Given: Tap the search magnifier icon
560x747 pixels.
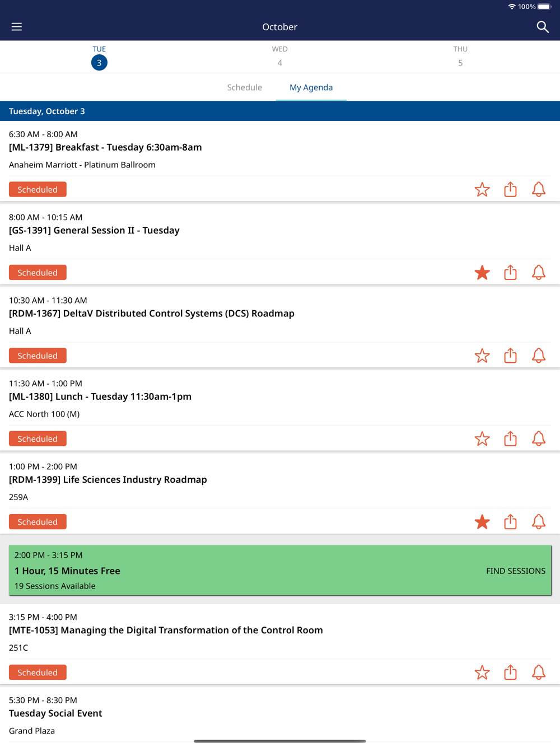Looking at the screenshot, I should [542, 27].
